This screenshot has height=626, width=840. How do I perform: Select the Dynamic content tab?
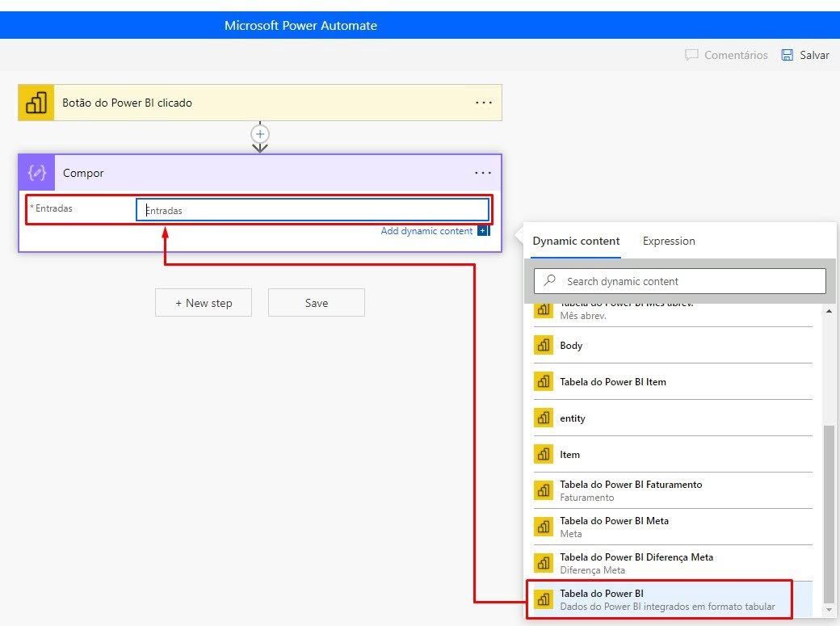pyautogui.click(x=576, y=241)
